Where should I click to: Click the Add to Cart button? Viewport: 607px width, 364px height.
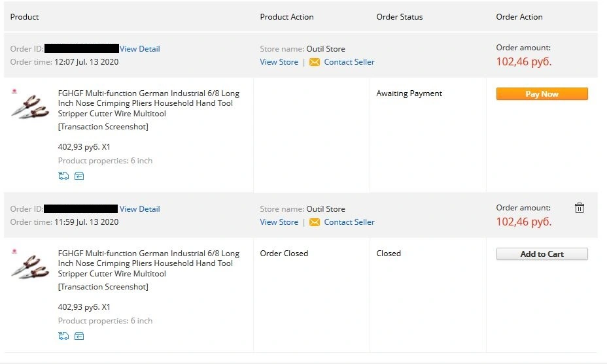pos(542,254)
